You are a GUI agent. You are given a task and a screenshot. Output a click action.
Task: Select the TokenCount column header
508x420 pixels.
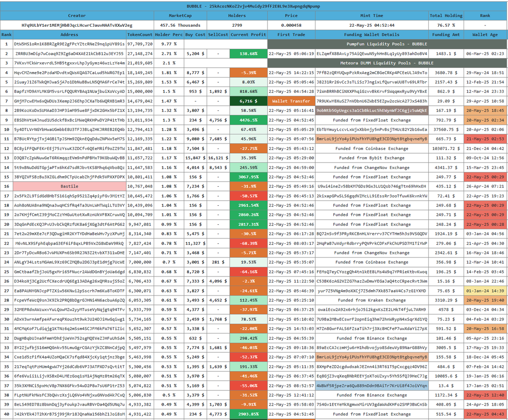click(140, 35)
